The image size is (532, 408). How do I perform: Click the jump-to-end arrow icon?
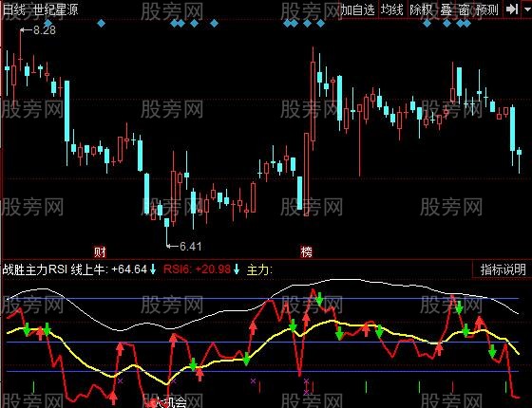pyautogui.click(x=512, y=9)
